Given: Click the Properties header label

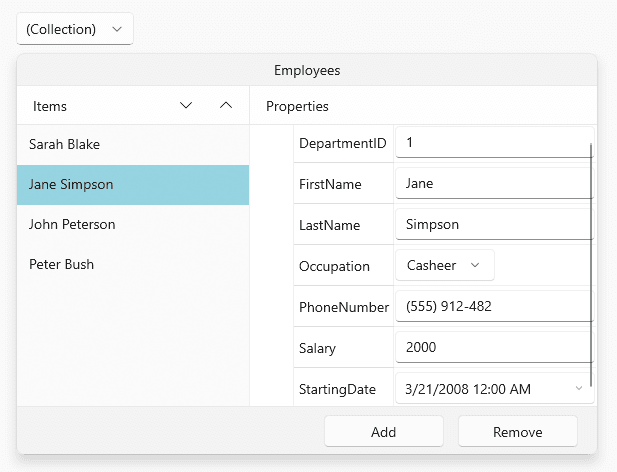Looking at the screenshot, I should [297, 106].
